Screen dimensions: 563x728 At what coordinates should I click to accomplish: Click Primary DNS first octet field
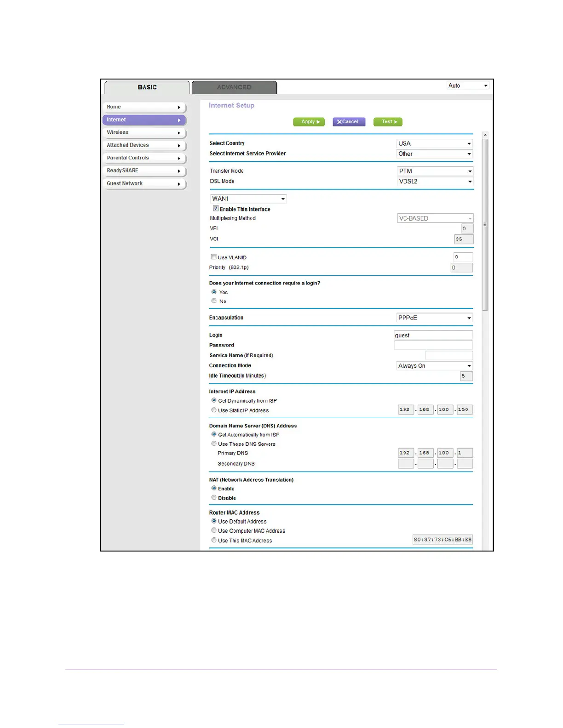point(406,453)
